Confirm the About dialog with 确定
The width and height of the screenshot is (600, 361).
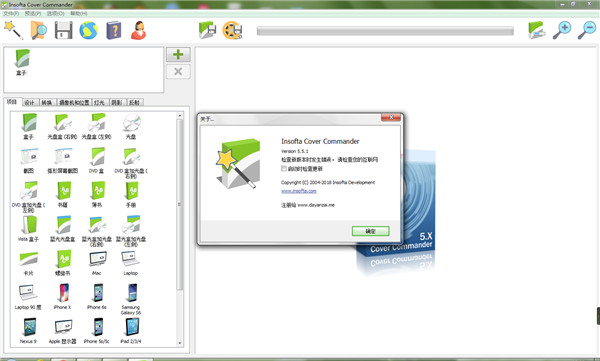(370, 231)
